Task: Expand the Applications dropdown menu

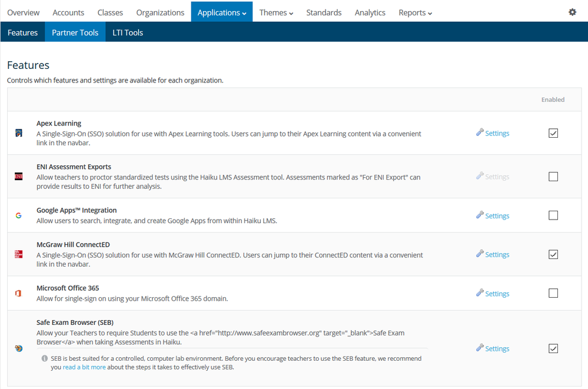Action: tap(222, 12)
